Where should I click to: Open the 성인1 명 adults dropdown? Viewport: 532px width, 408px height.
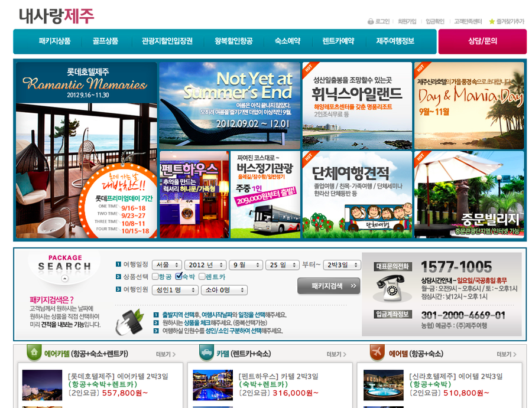tap(175, 290)
